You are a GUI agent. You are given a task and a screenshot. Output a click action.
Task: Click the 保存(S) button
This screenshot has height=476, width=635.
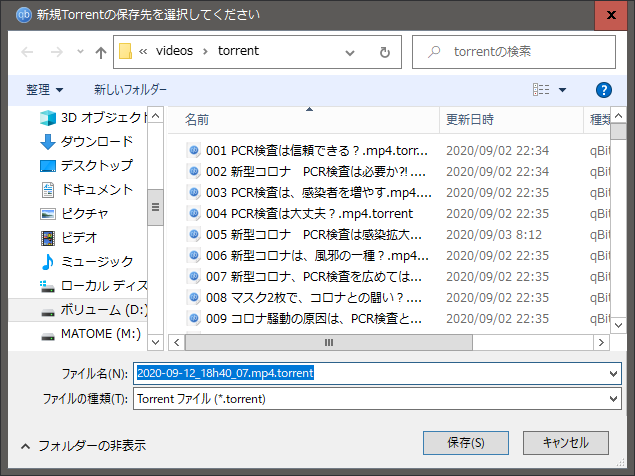tap(466, 441)
